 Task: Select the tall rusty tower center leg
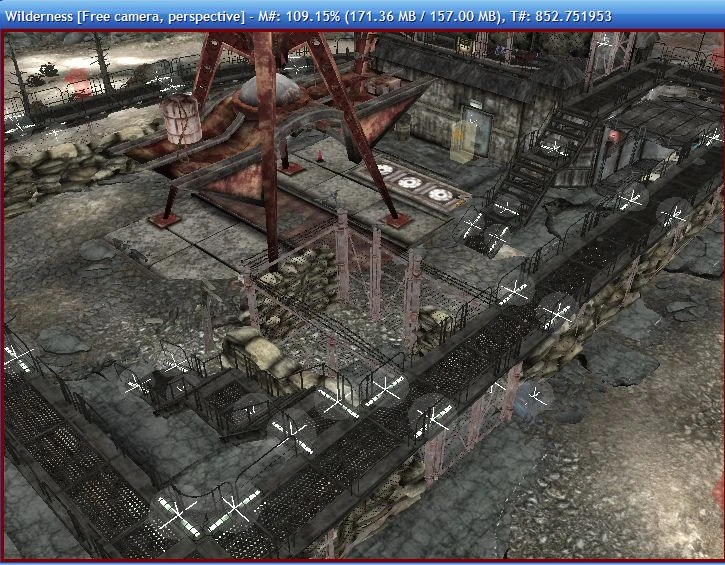click(267, 148)
